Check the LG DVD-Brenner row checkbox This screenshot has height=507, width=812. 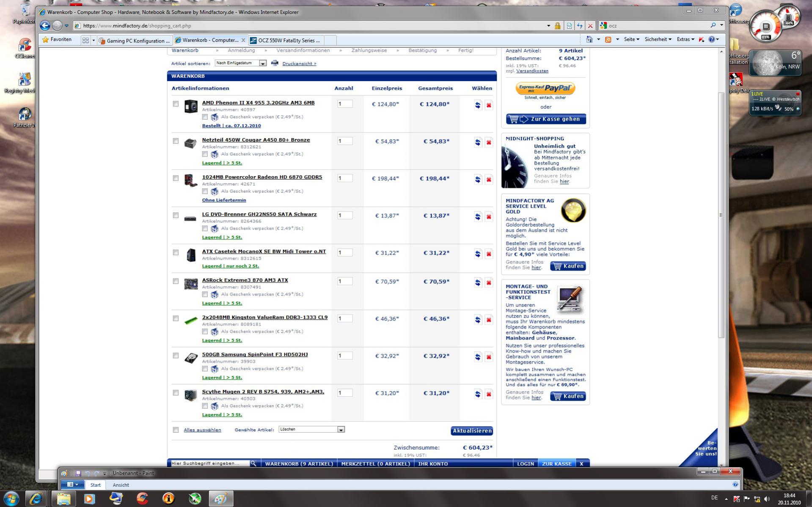[176, 215]
